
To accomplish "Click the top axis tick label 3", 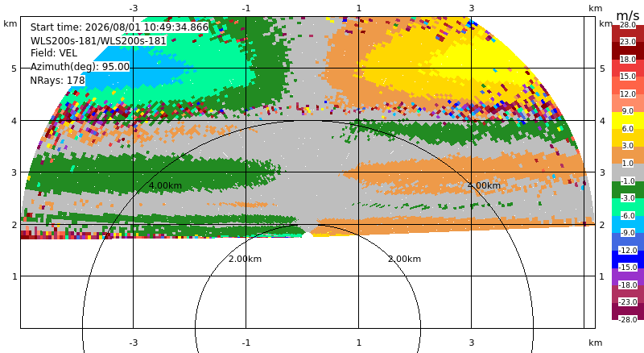I will 472,8.
